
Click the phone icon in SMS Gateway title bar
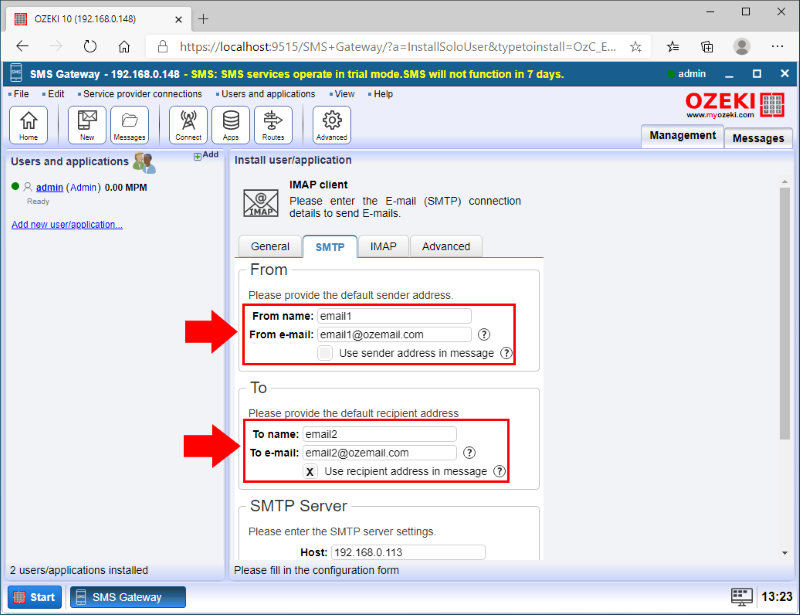16,73
